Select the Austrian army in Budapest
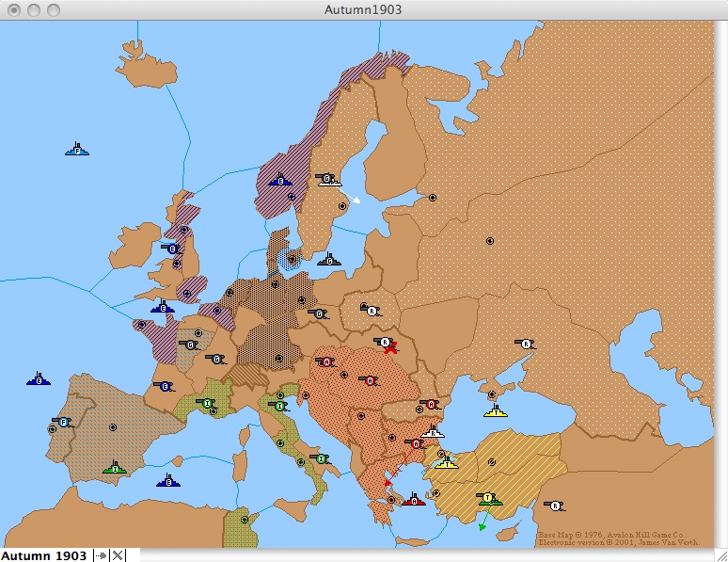 tap(370, 380)
